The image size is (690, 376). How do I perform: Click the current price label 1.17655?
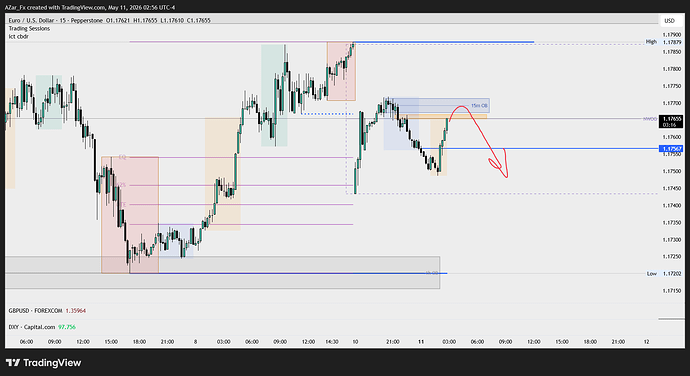tap(671, 122)
